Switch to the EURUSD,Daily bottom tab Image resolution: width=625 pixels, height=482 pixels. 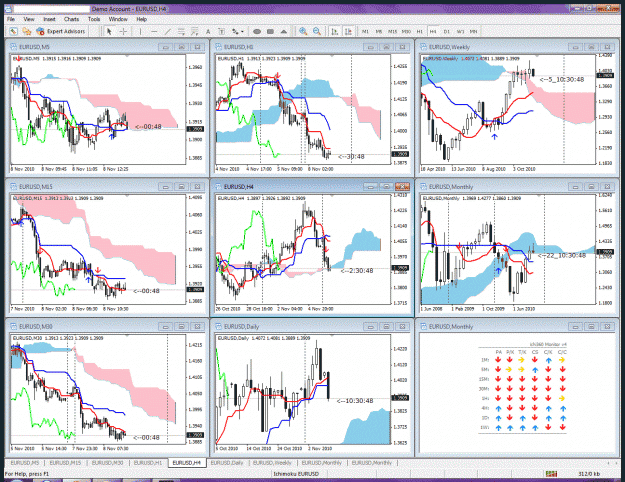click(x=227, y=463)
